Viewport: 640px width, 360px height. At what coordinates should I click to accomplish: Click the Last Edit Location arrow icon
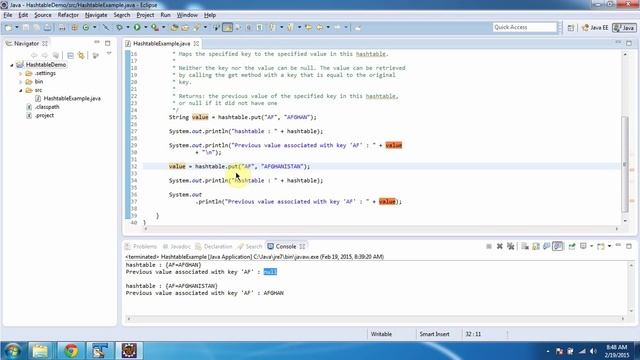pos(309,28)
